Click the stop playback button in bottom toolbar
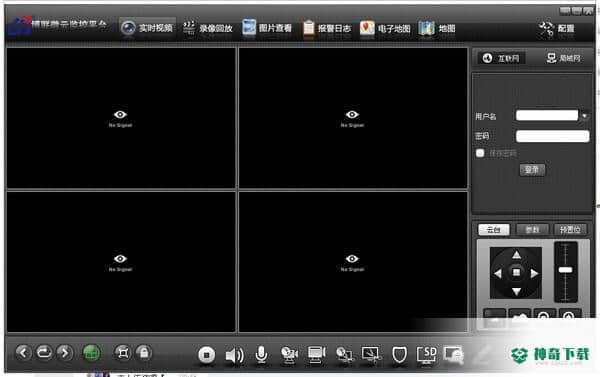The image size is (600, 377). (207, 355)
